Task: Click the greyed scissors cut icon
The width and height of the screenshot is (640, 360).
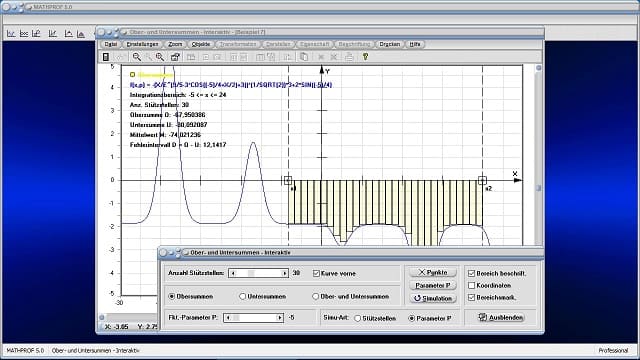Action: 334,57
